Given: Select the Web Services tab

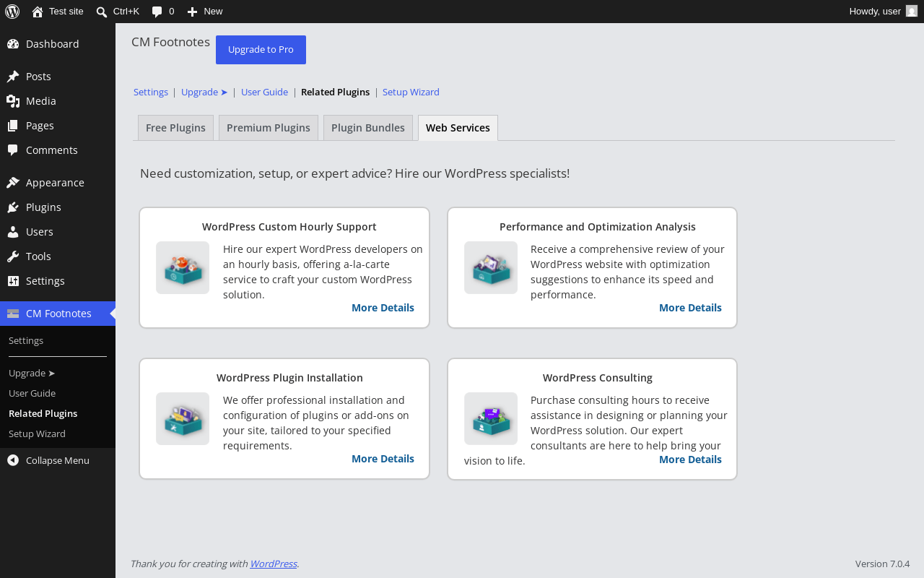Looking at the screenshot, I should click(458, 128).
